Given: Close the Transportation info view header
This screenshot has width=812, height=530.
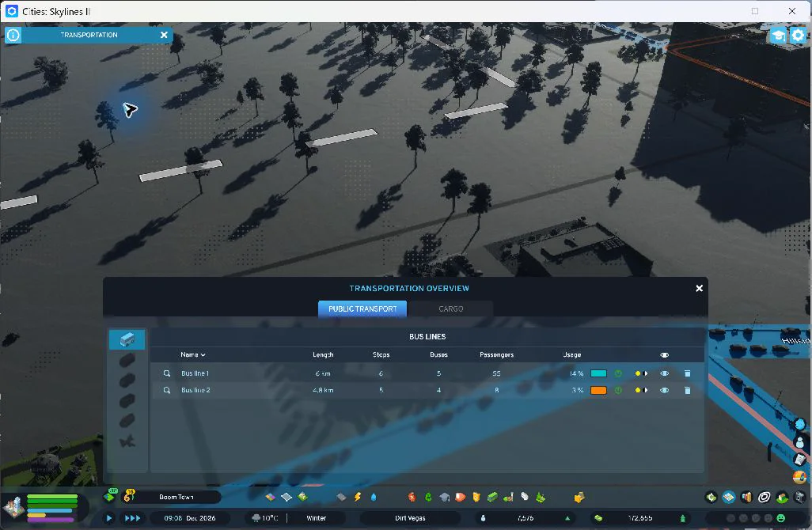Looking at the screenshot, I should click(164, 35).
